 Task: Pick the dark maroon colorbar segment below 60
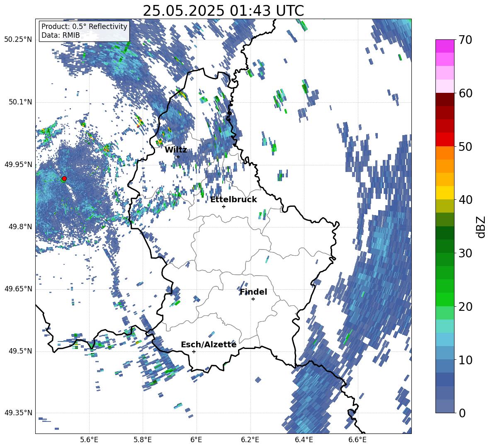pos(445,99)
